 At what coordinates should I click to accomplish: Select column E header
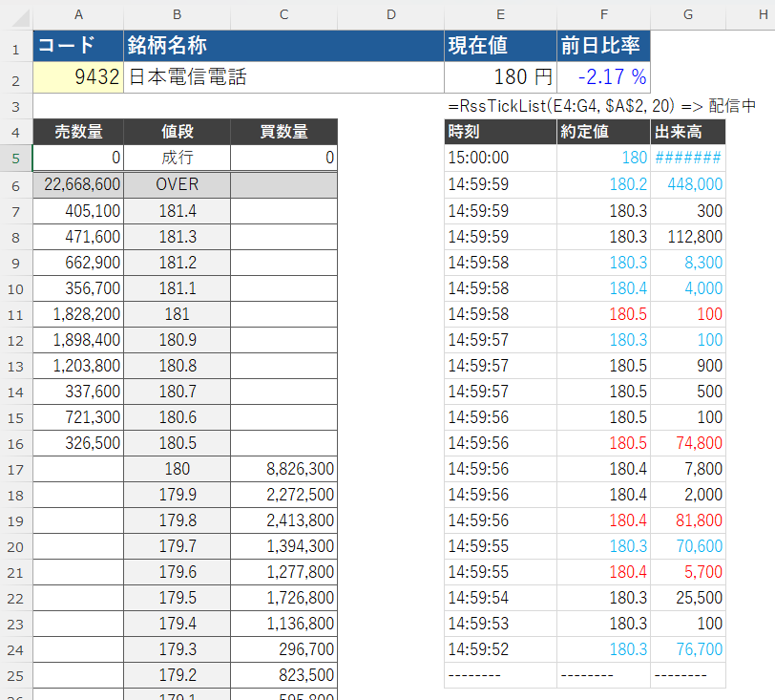pyautogui.click(x=501, y=15)
